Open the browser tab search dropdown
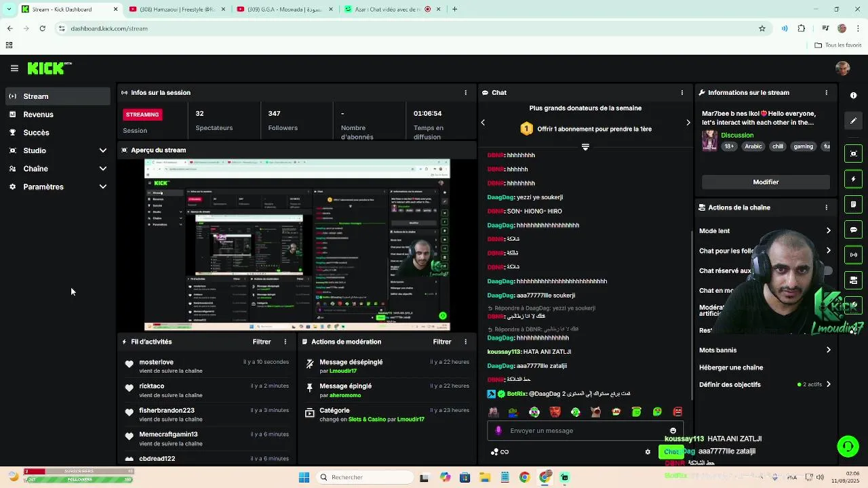 point(9,9)
